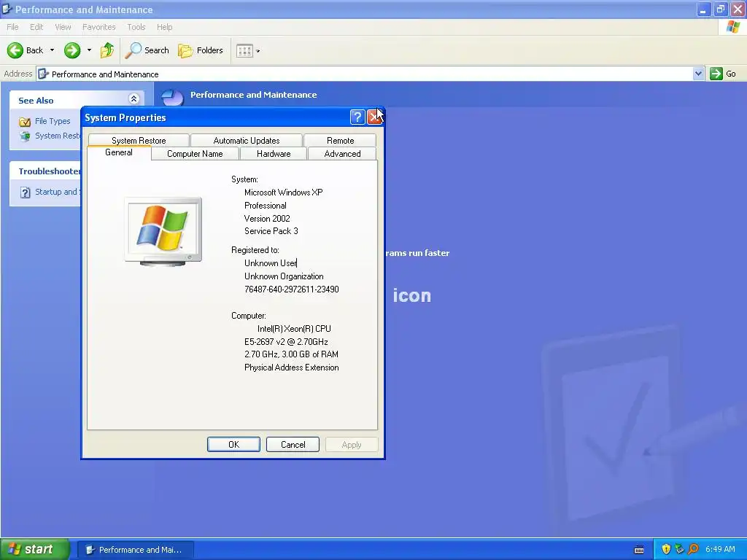Viewport: 747px width, 560px height.
Task: Click the green Forward arrow icon
Action: [x=72, y=50]
